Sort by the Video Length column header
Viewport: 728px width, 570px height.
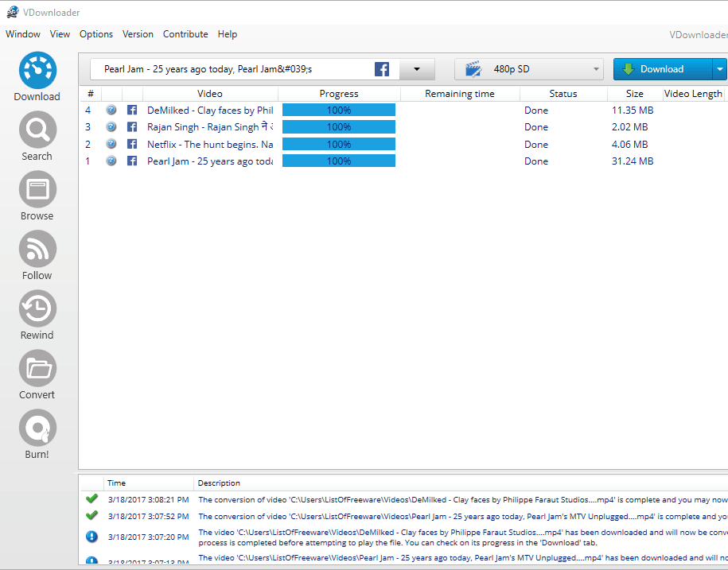pyautogui.click(x=693, y=94)
